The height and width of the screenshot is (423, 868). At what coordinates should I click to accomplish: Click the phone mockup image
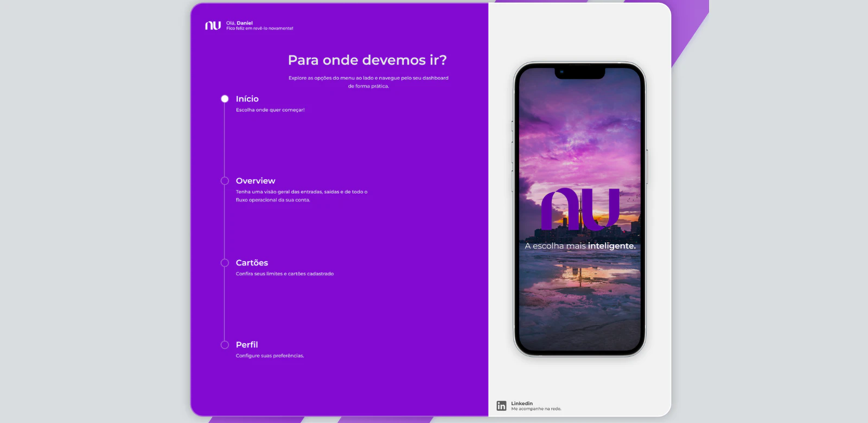(580, 209)
